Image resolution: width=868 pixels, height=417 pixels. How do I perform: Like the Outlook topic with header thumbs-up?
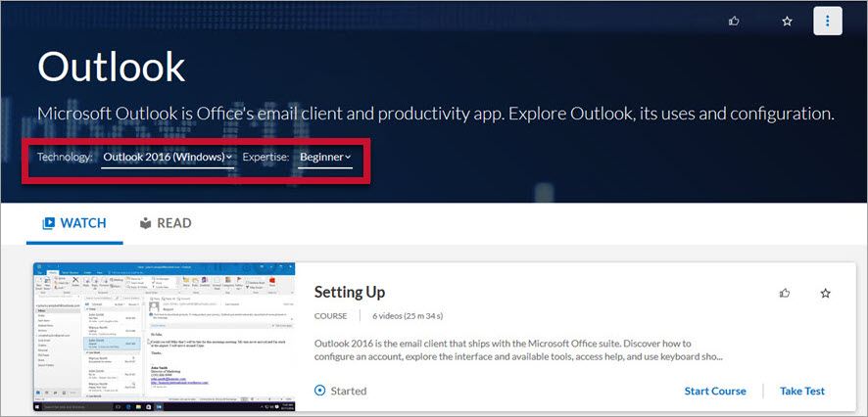[735, 21]
